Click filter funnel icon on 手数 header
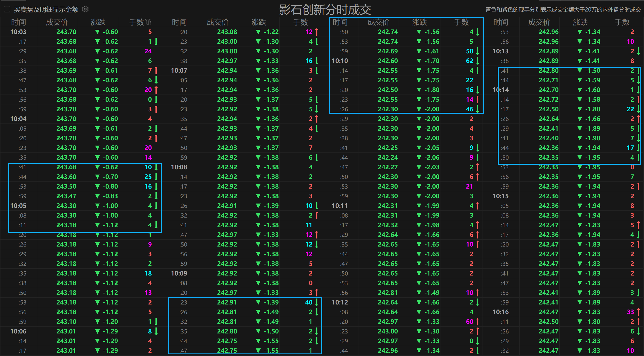This screenshot has height=356, width=644. click(x=148, y=22)
